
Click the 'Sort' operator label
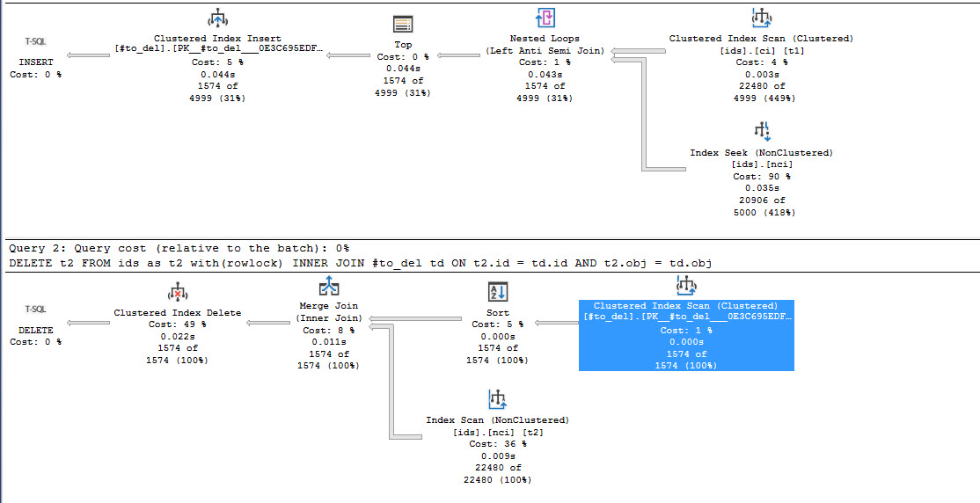click(x=498, y=312)
